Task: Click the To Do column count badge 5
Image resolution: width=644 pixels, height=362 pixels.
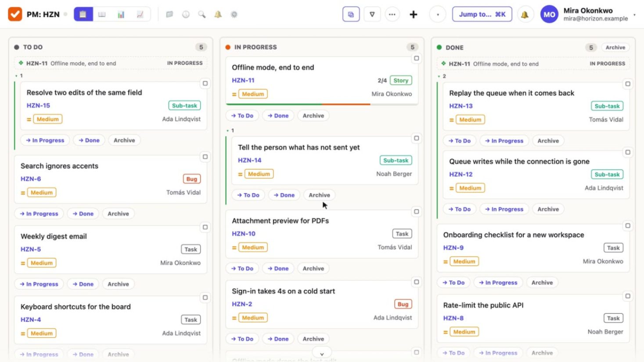Action: 201,47
